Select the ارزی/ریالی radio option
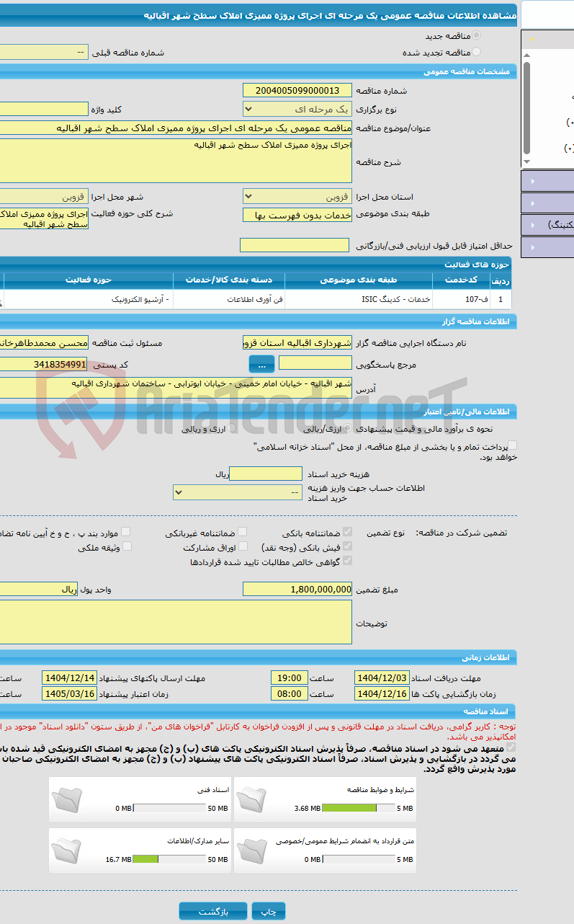The width and height of the screenshot is (574, 924). tap(349, 429)
